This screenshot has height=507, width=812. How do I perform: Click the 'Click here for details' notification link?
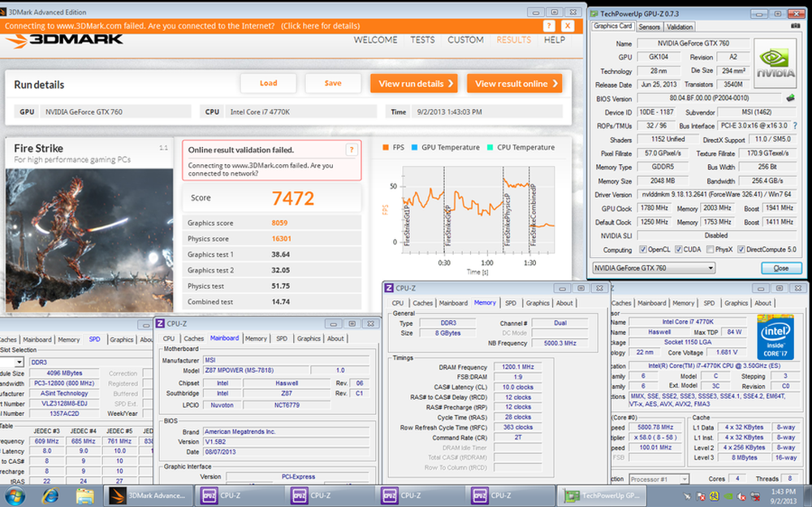coord(321,26)
